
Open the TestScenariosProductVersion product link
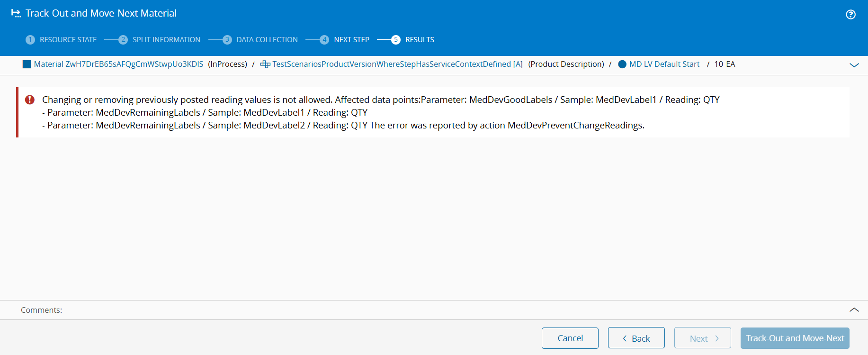[x=397, y=64]
